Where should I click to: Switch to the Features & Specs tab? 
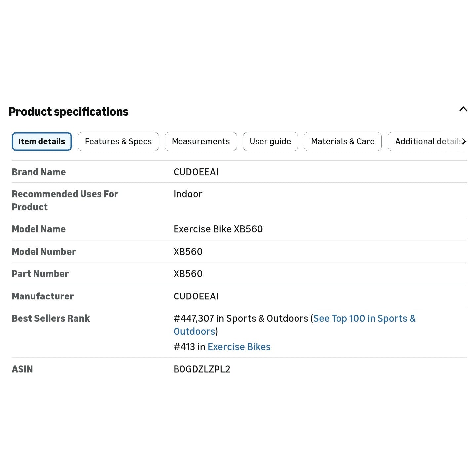tap(118, 141)
